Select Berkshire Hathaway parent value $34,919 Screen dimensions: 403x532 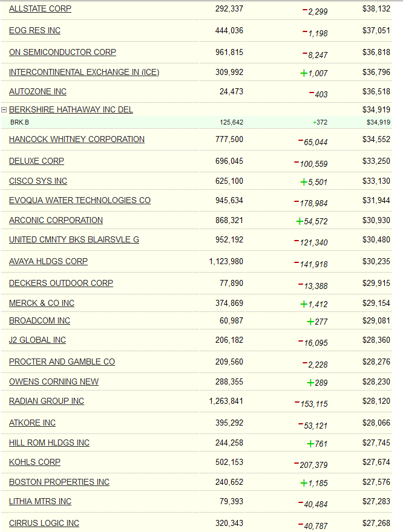(376, 109)
